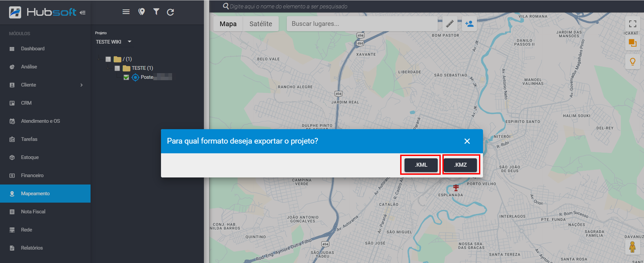
Task: Click the Poste target icon in the tree
Action: tap(135, 77)
